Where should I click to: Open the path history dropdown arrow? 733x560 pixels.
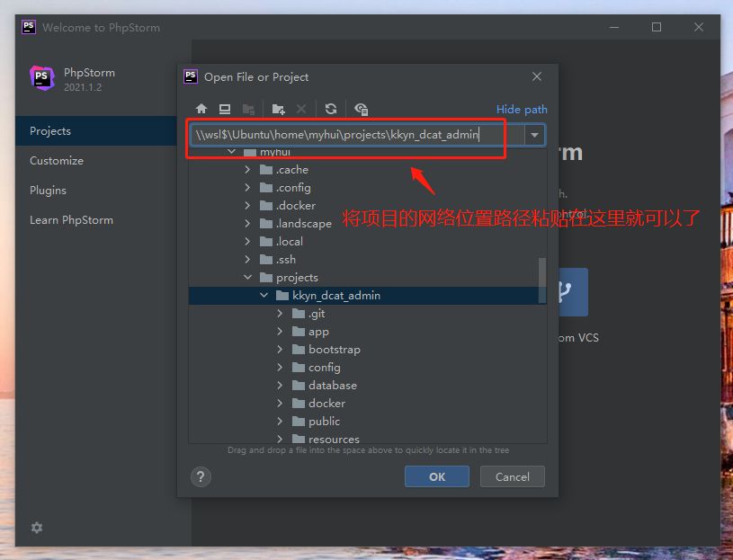coord(535,135)
